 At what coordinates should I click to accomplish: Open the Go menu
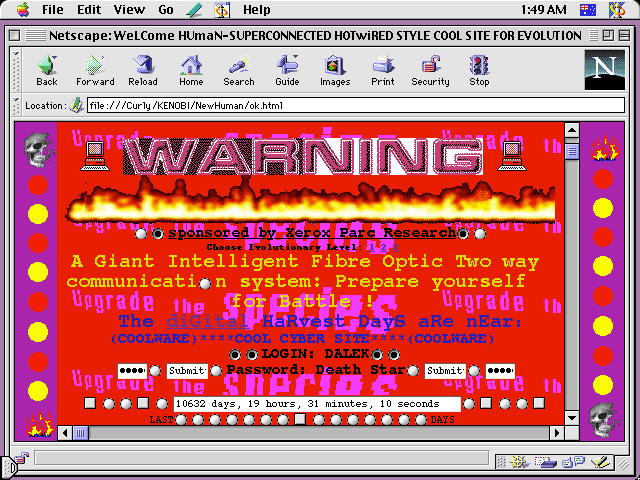coord(166,10)
